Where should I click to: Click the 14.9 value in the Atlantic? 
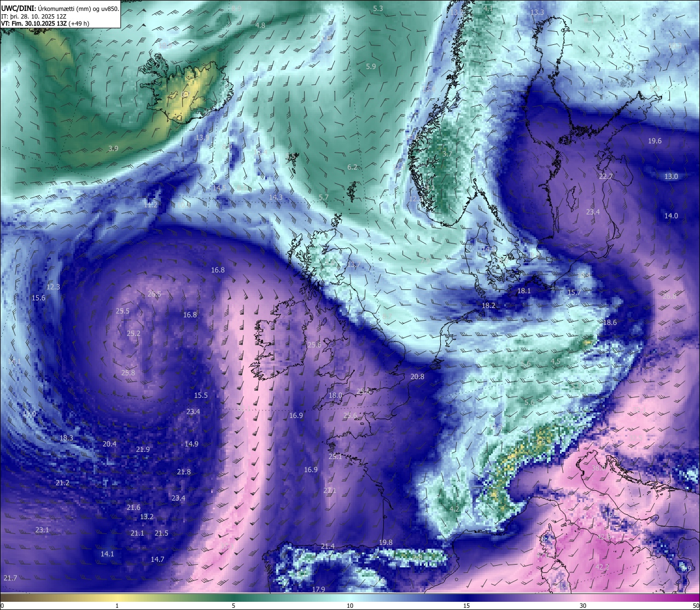[x=191, y=444]
